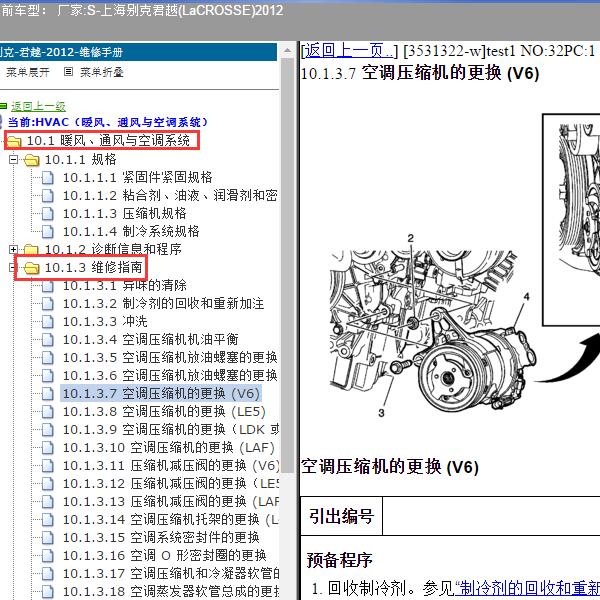This screenshot has height=600, width=600.
Task: Click page icon of 10.1.1.2 粘合剂 entry
Action: [47, 196]
